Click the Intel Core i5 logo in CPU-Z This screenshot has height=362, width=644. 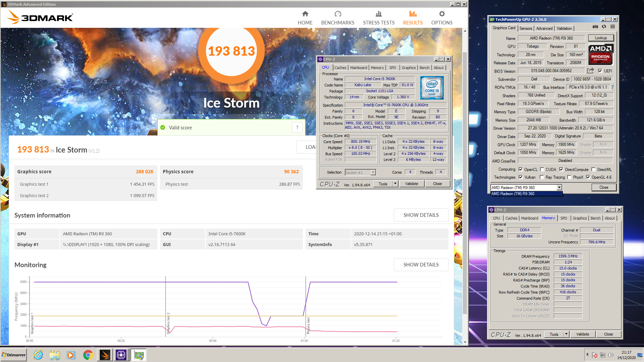click(x=432, y=88)
